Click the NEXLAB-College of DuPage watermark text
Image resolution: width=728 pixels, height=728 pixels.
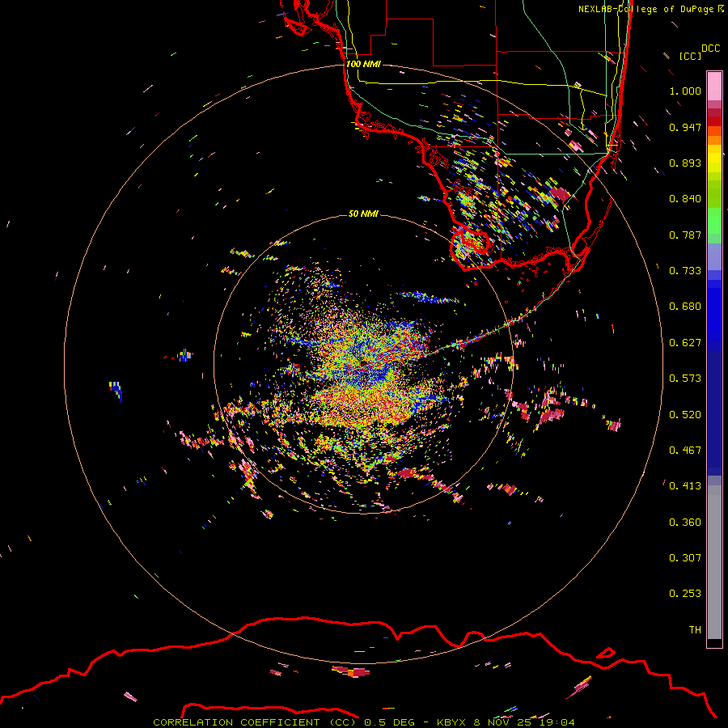[x=650, y=9]
